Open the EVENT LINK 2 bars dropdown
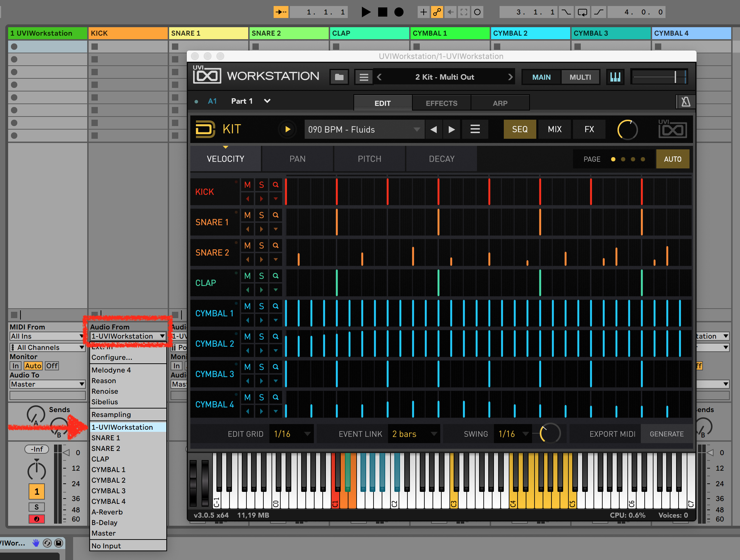 pos(414,434)
